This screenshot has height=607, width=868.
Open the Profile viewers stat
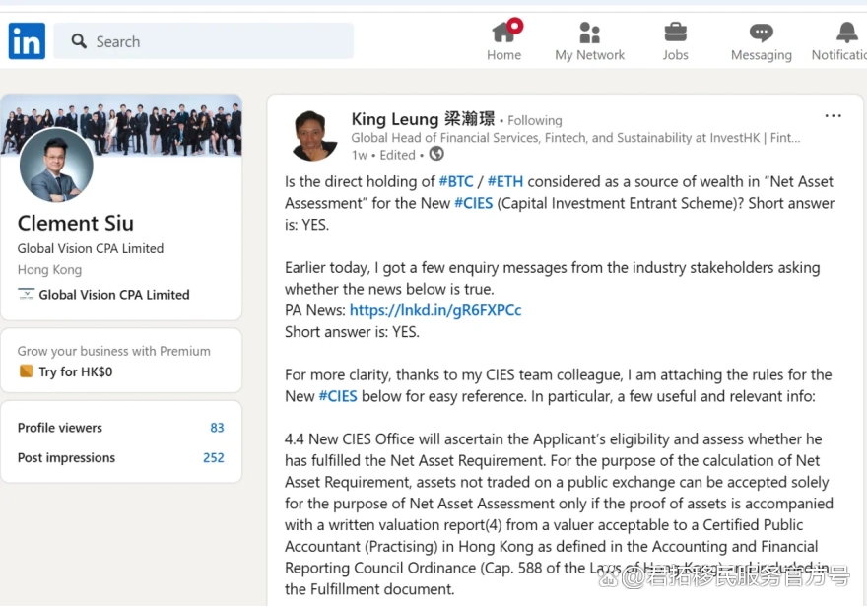click(x=120, y=428)
